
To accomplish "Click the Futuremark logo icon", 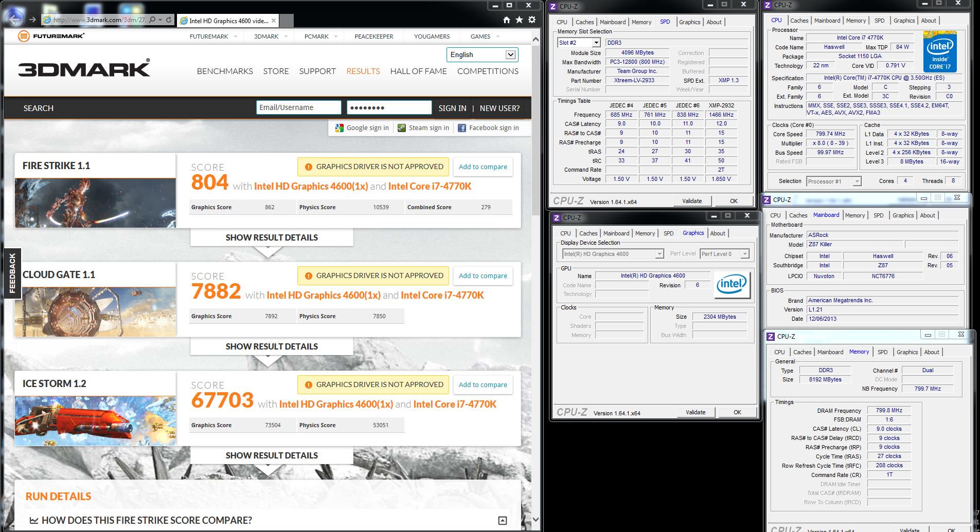I will 23,36.
